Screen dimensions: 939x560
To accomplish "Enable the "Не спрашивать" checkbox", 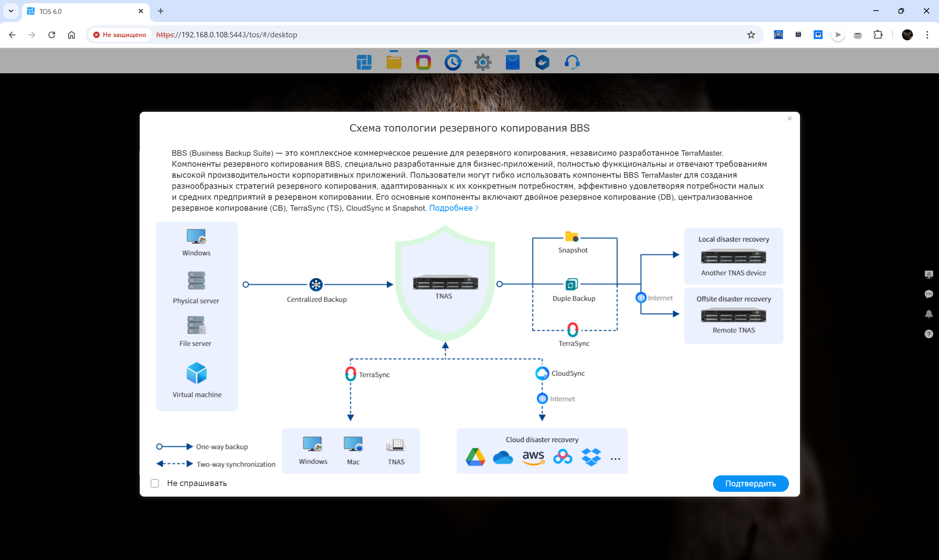I will 155,483.
